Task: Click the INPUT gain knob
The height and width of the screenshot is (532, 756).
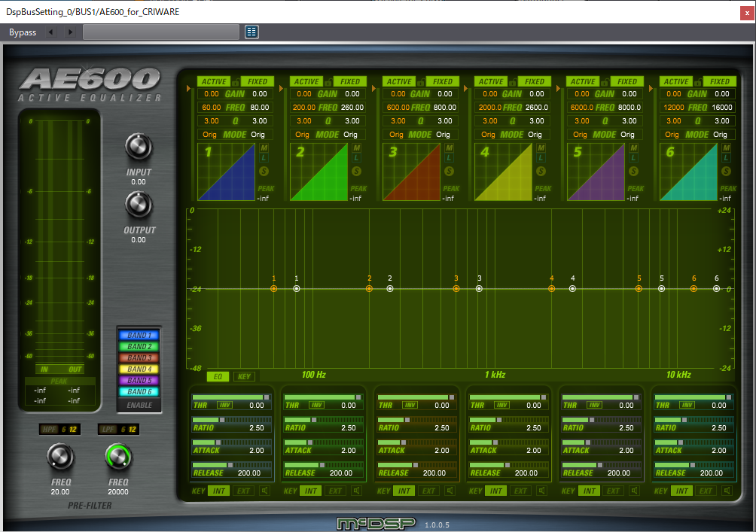Action: click(x=139, y=147)
